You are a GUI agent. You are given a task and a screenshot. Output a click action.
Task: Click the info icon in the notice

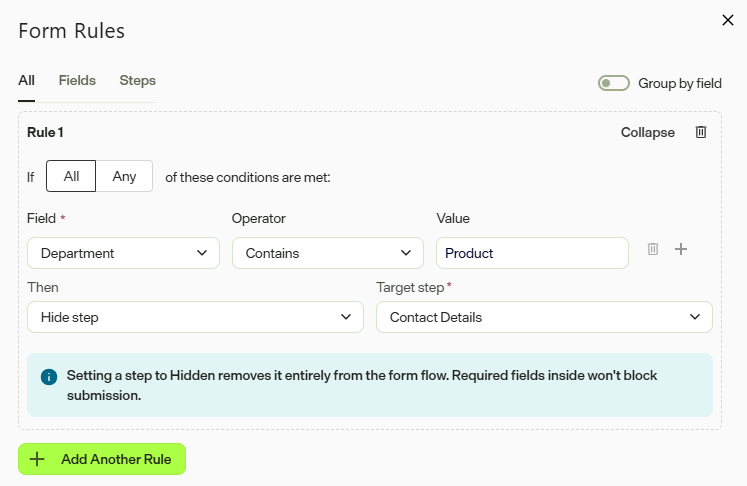[x=49, y=376]
